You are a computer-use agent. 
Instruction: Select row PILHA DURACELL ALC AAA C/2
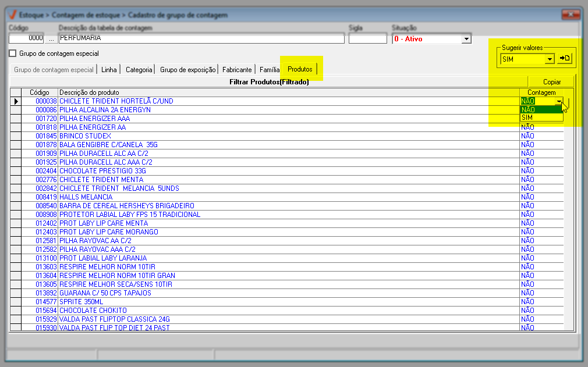[287, 162]
